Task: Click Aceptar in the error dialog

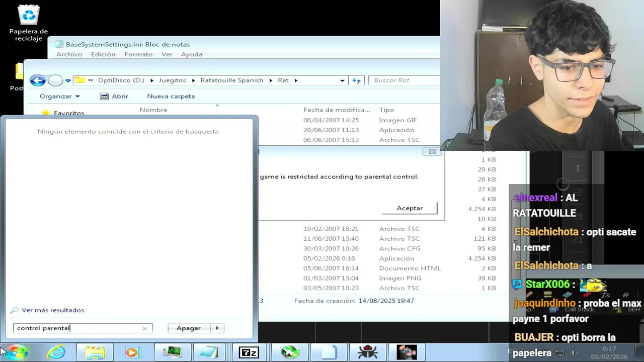Action: (410, 208)
